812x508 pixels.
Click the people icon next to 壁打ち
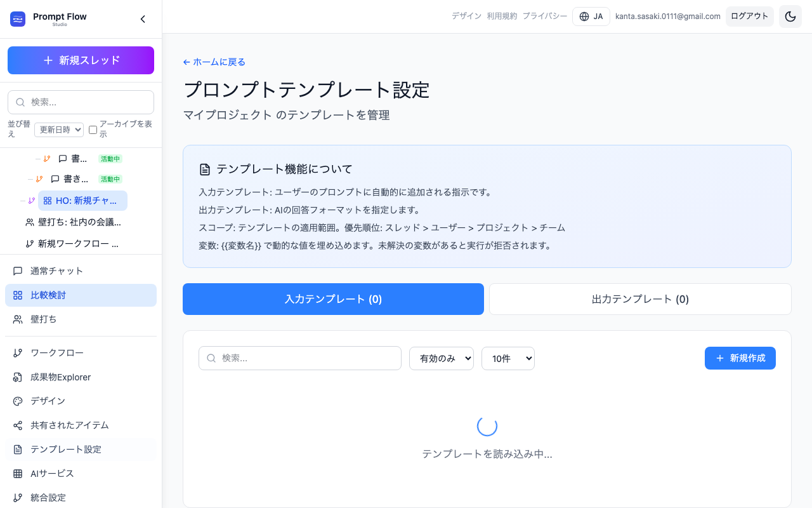point(18,319)
